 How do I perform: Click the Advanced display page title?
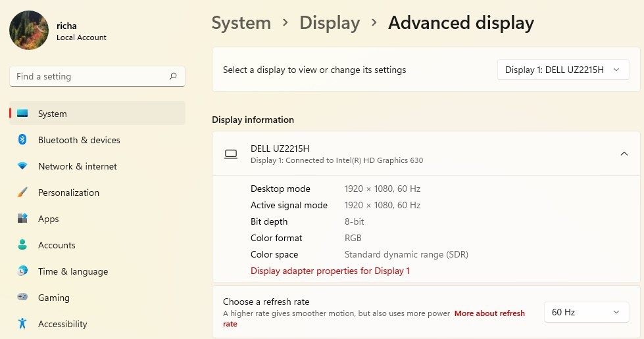pos(461,22)
